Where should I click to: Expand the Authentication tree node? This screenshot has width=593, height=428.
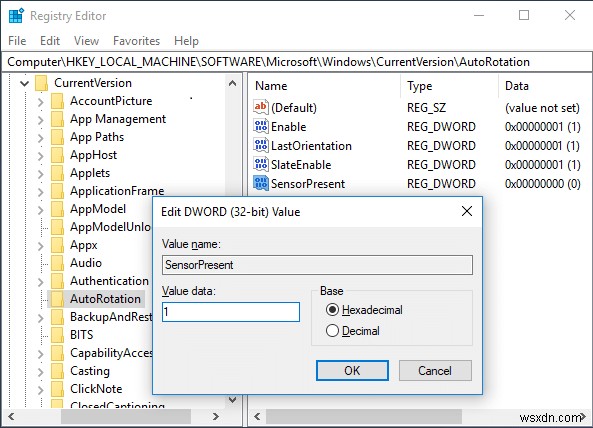pyautogui.click(x=40, y=282)
